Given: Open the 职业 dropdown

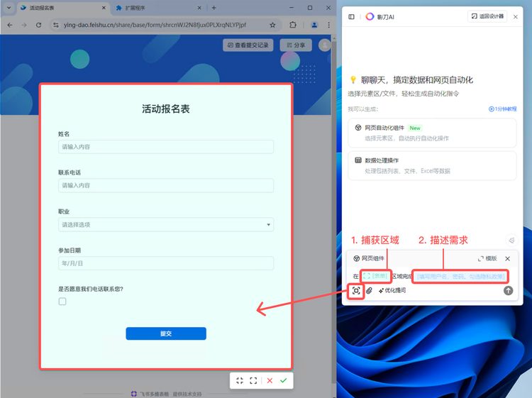Looking at the screenshot, I should tap(166, 224).
